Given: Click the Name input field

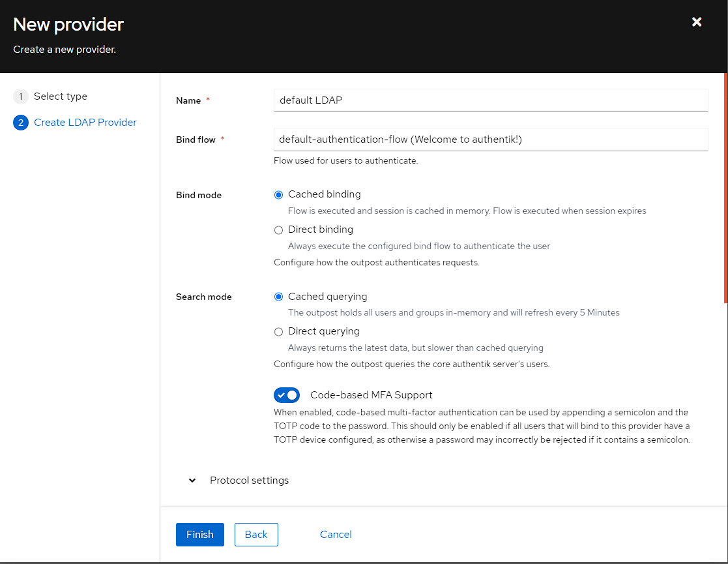Looking at the screenshot, I should coord(491,100).
